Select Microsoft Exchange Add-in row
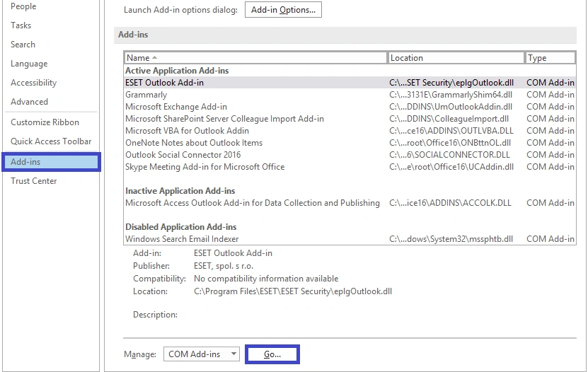588x372 pixels. tap(350, 107)
